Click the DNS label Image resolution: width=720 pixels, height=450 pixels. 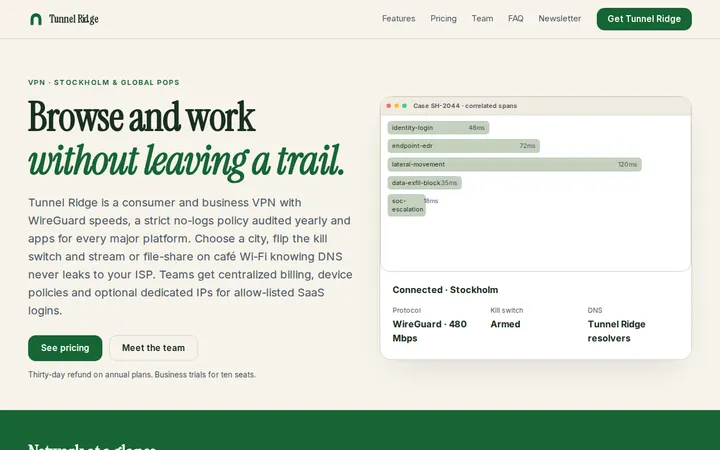pyautogui.click(x=595, y=310)
